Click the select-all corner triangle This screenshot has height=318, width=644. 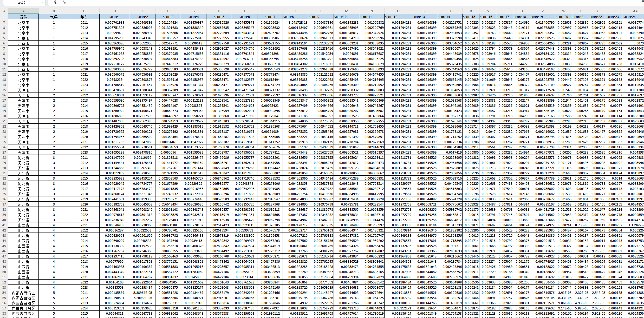pyautogui.click(x=4, y=11)
